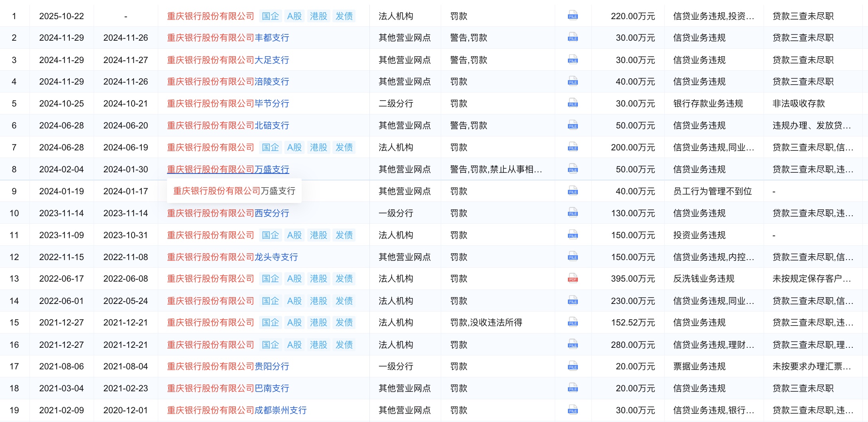Open the 巴南支行 company link
Screen dimensions: 868x422
(x=228, y=388)
